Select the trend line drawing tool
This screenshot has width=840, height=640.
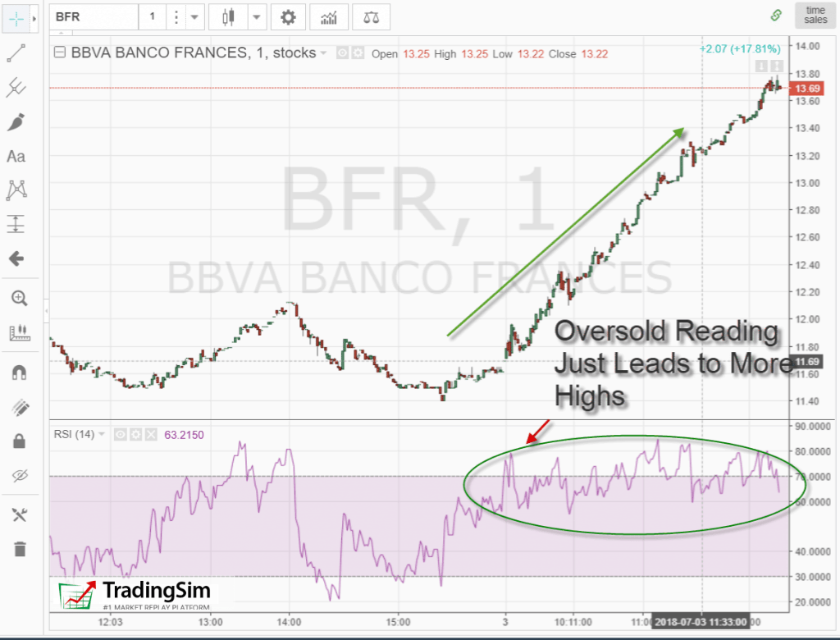[x=16, y=53]
